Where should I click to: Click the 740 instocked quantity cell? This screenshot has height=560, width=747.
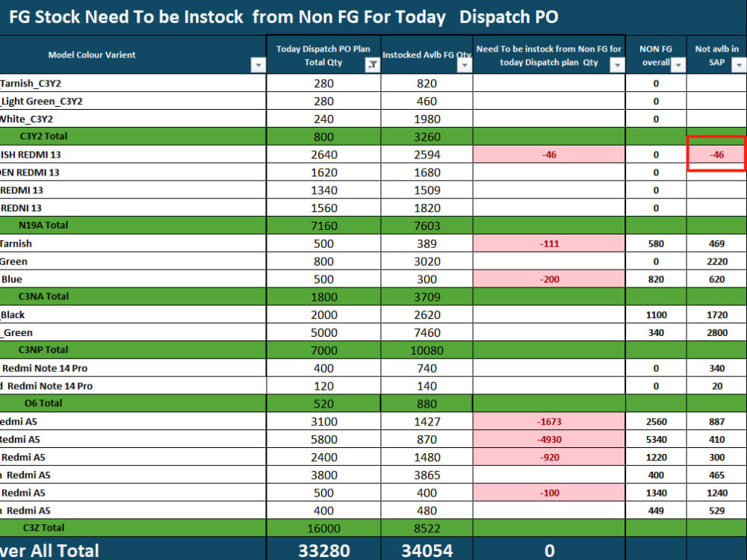click(x=427, y=368)
